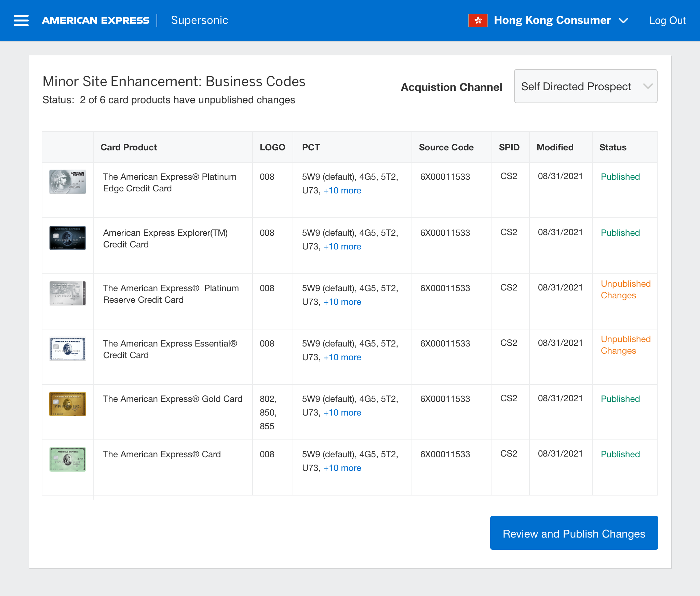Image resolution: width=700 pixels, height=596 pixels.
Task: Open the Platinum Edge Credit Card thumbnail
Action: pyautogui.click(x=67, y=182)
